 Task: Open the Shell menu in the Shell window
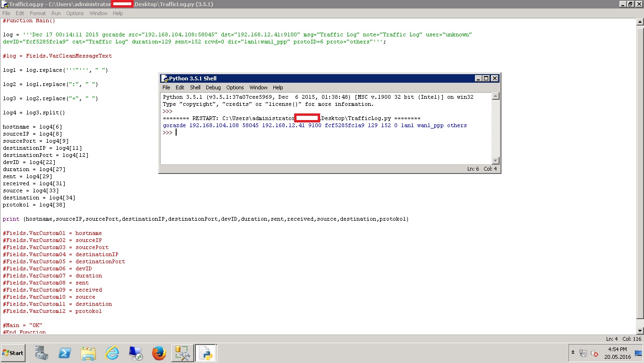[195, 87]
